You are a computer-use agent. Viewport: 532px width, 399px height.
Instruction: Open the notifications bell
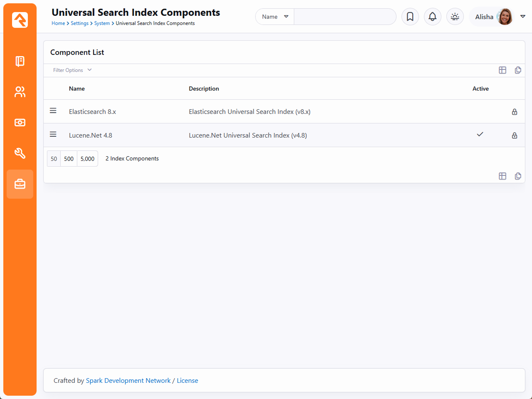432,17
